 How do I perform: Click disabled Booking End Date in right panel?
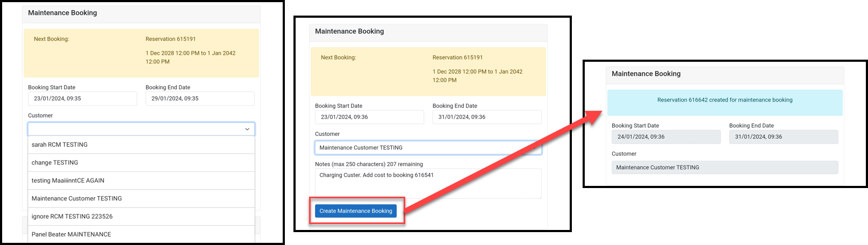point(784,136)
